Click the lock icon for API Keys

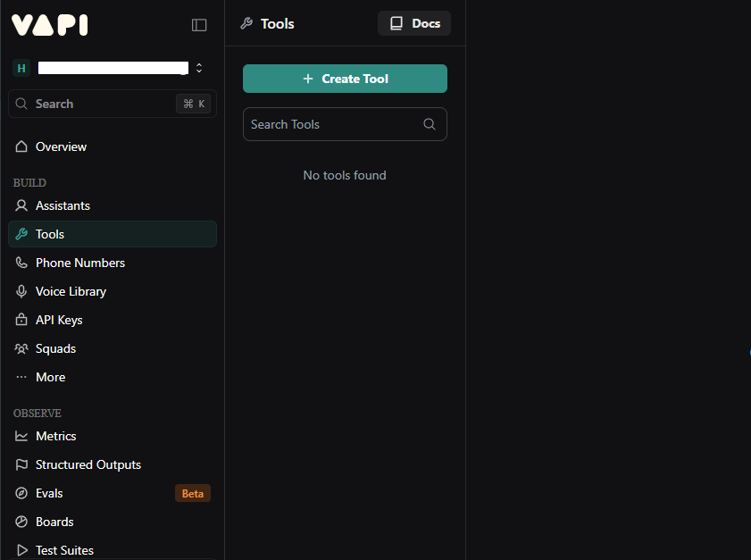(22, 320)
